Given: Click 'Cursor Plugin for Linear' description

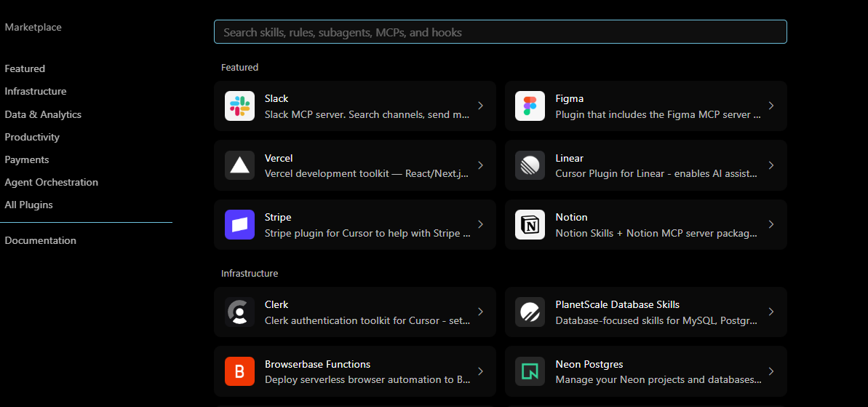Looking at the screenshot, I should [656, 174].
